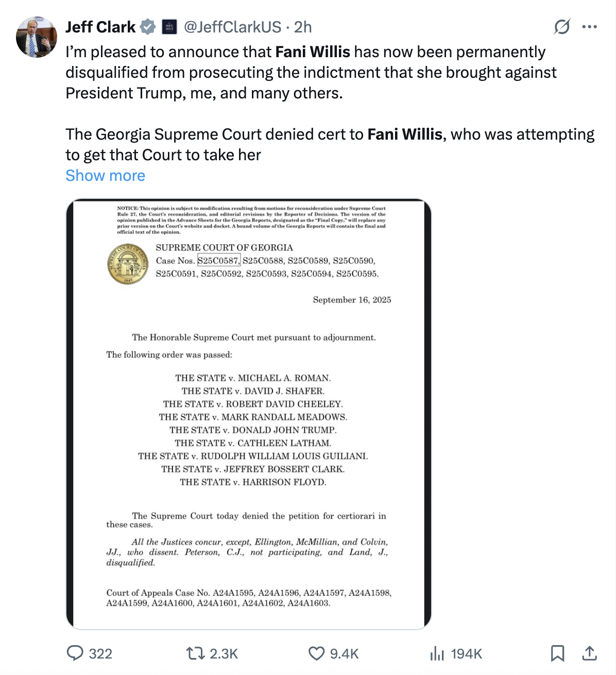Click the 2h post timestamp
The height and width of the screenshot is (675, 616).
click(303, 27)
